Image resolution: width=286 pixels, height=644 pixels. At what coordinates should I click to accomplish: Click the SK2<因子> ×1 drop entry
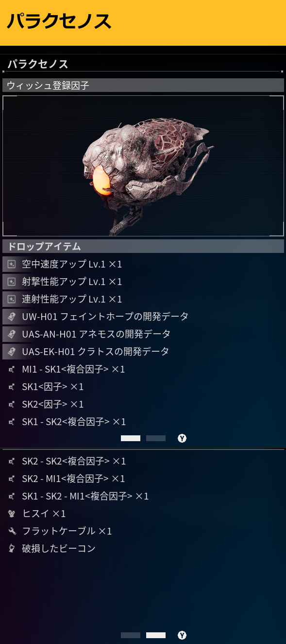(x=53, y=404)
